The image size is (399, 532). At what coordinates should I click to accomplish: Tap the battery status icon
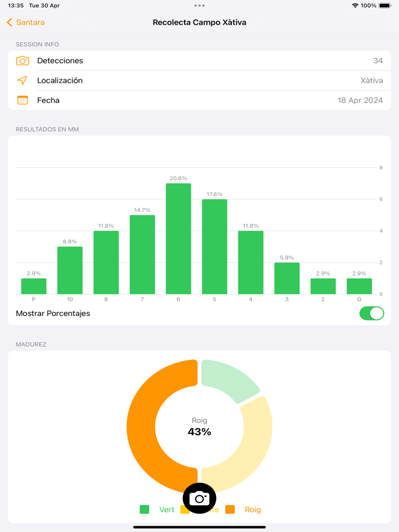coord(385,6)
